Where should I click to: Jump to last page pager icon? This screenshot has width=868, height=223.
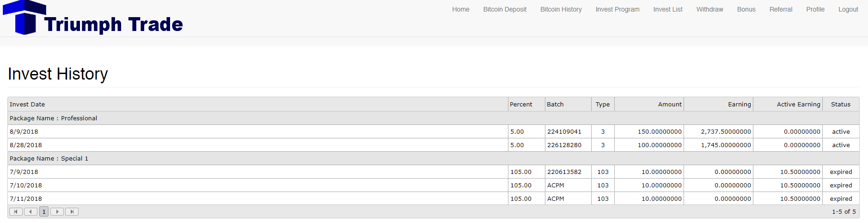click(x=72, y=212)
